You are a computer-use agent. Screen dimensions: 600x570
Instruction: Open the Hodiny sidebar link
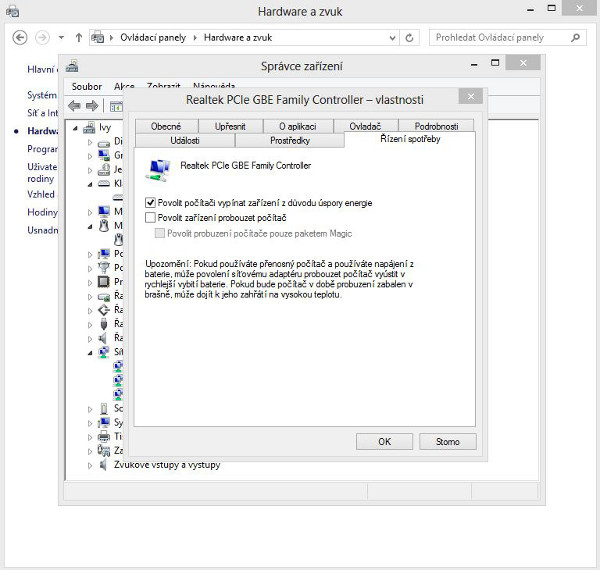42,212
